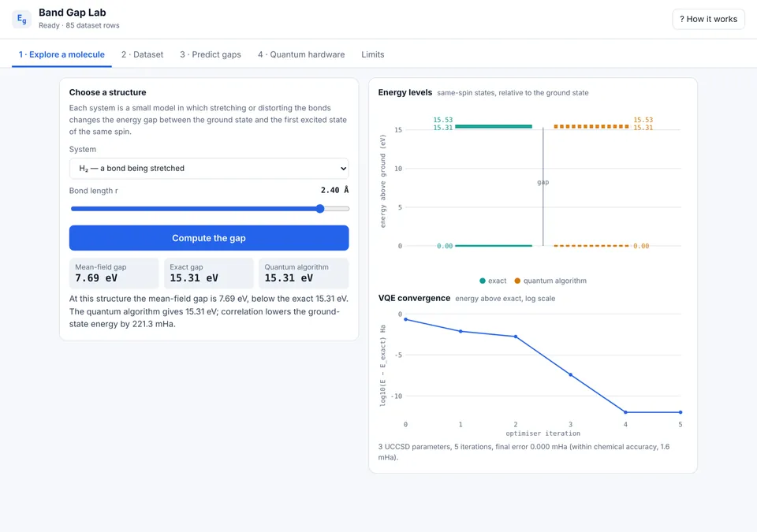Switch to the Dataset tab

click(x=143, y=54)
